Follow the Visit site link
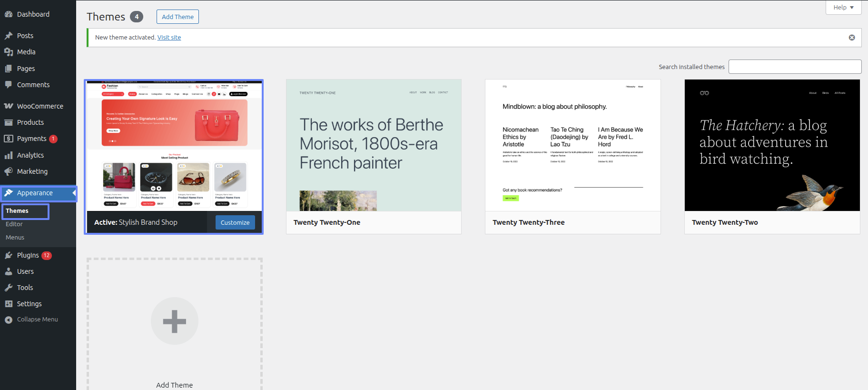This screenshot has width=868, height=390. click(169, 38)
